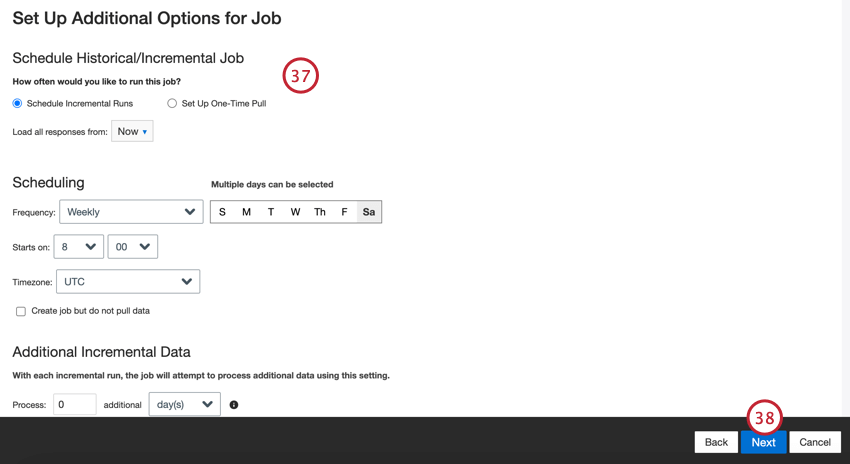Click the Next button
This screenshot has width=850, height=464.
(x=763, y=442)
